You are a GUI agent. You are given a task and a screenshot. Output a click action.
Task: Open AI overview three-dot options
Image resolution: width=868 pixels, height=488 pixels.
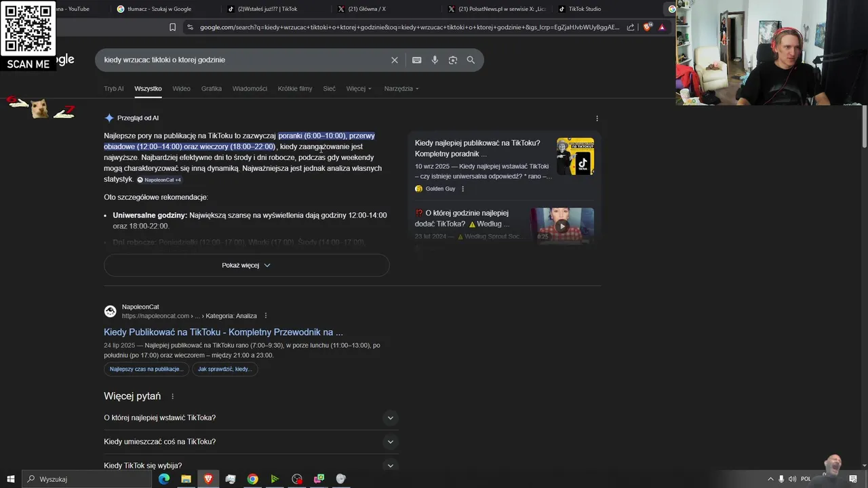(x=597, y=118)
